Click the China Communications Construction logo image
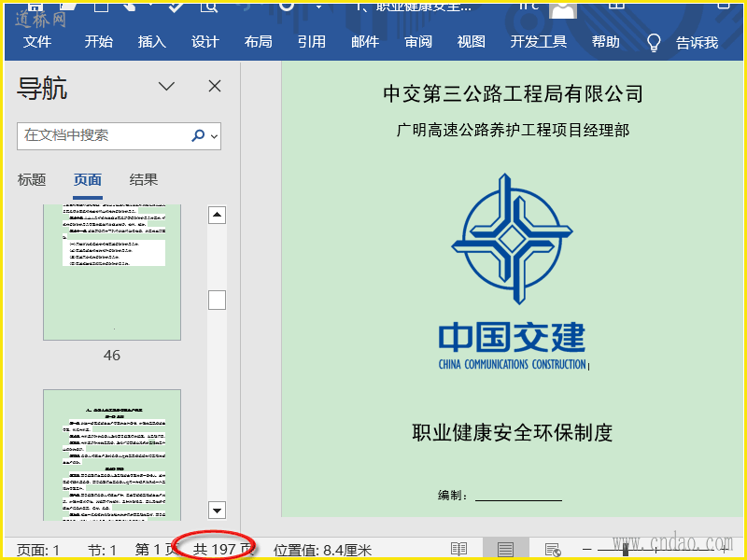The image size is (747, 560). click(513, 272)
